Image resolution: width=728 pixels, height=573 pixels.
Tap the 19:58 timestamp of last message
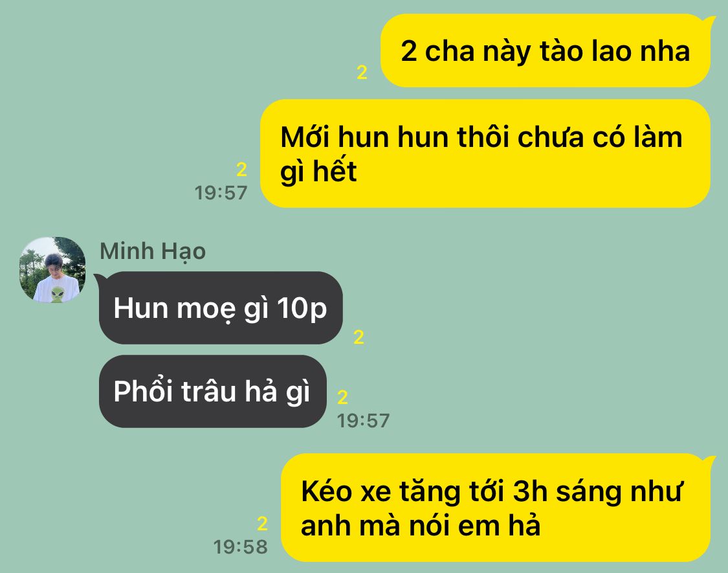tap(241, 546)
